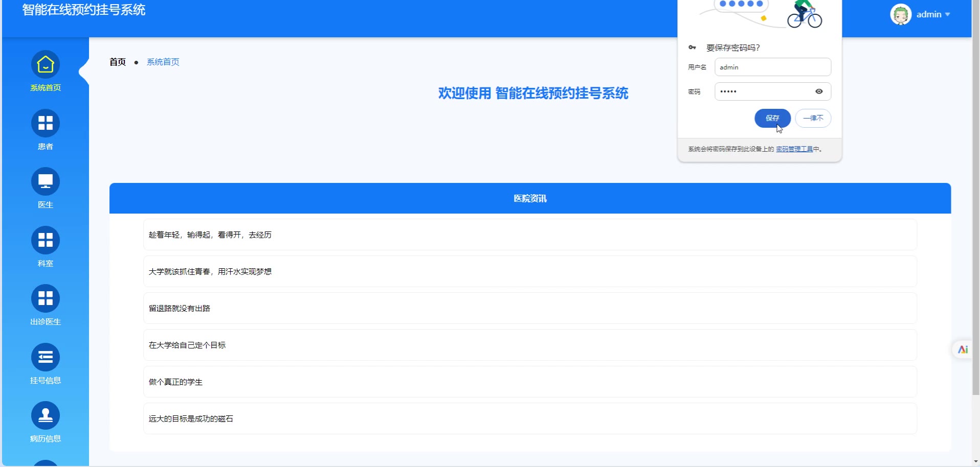This screenshot has height=467, width=980.
Task: Click the 保存 button to save password
Action: click(772, 118)
